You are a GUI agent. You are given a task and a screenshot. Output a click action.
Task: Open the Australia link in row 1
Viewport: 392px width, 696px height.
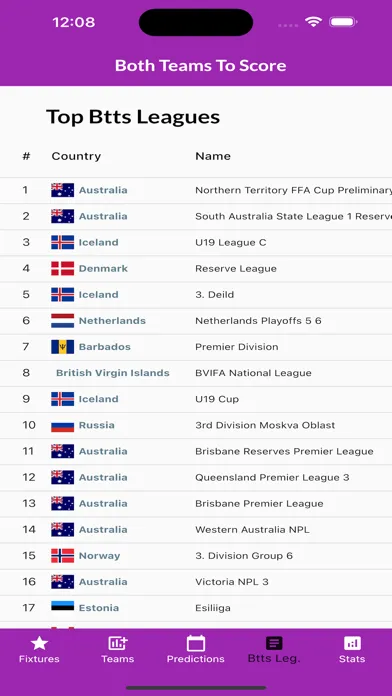pos(103,190)
